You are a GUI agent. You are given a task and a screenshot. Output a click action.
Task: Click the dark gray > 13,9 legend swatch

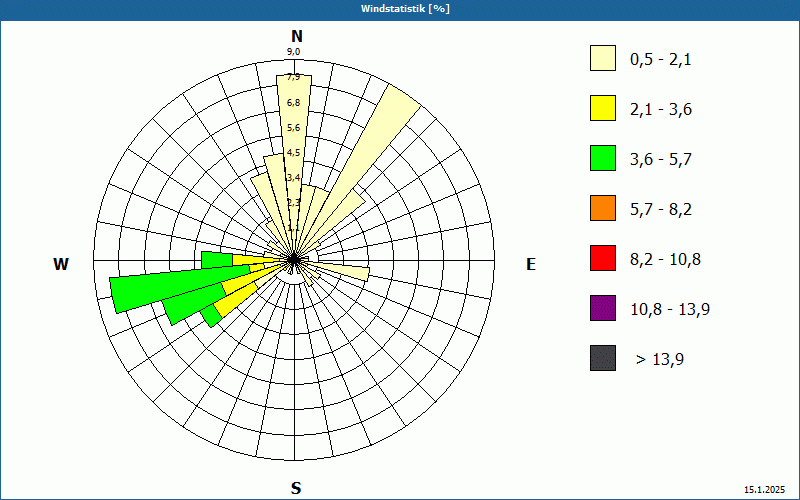(x=603, y=358)
